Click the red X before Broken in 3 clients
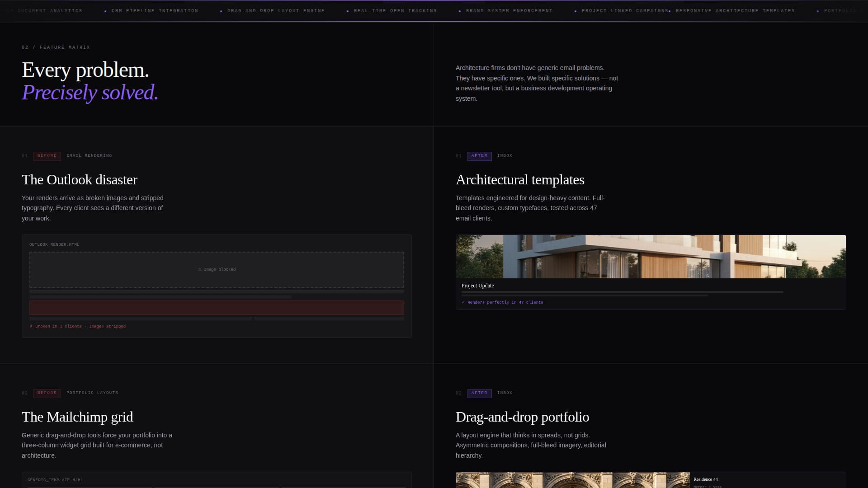The image size is (868, 488). pyautogui.click(x=31, y=326)
